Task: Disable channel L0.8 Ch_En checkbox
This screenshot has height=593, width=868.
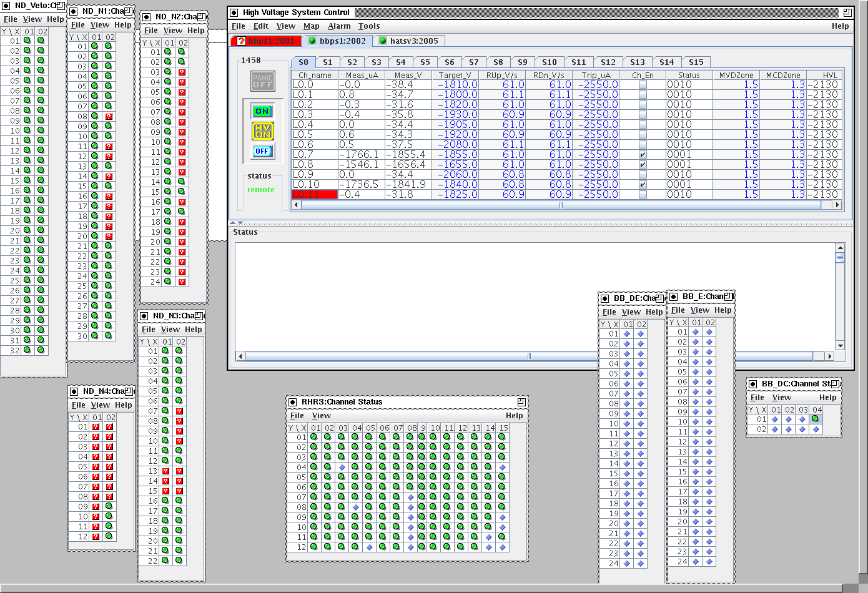Action: (643, 165)
